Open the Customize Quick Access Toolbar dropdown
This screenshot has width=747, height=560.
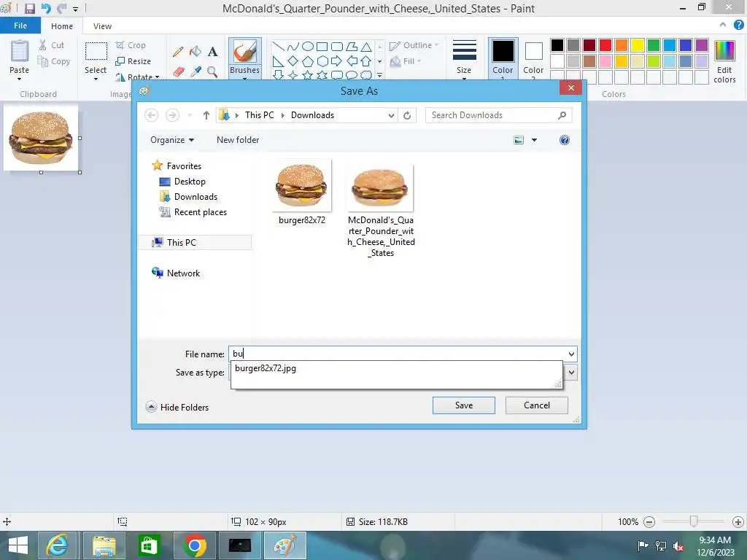click(x=75, y=9)
